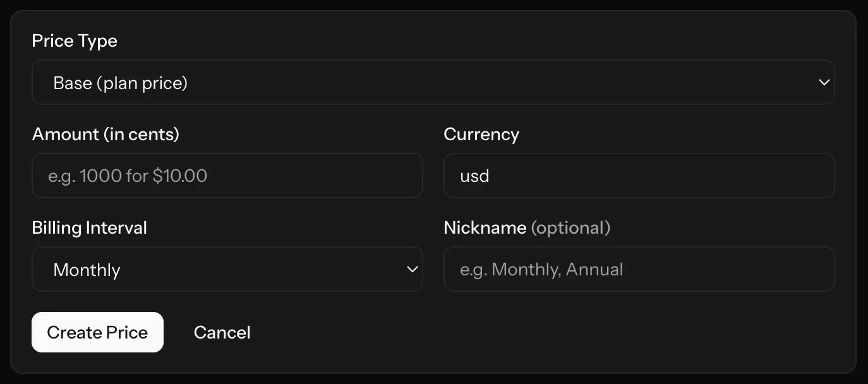868x384 pixels.
Task: Click the Cancel button
Action: click(222, 332)
